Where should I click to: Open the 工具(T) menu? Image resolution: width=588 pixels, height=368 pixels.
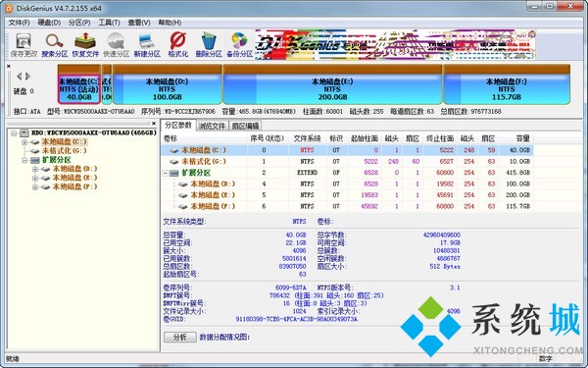click(109, 23)
